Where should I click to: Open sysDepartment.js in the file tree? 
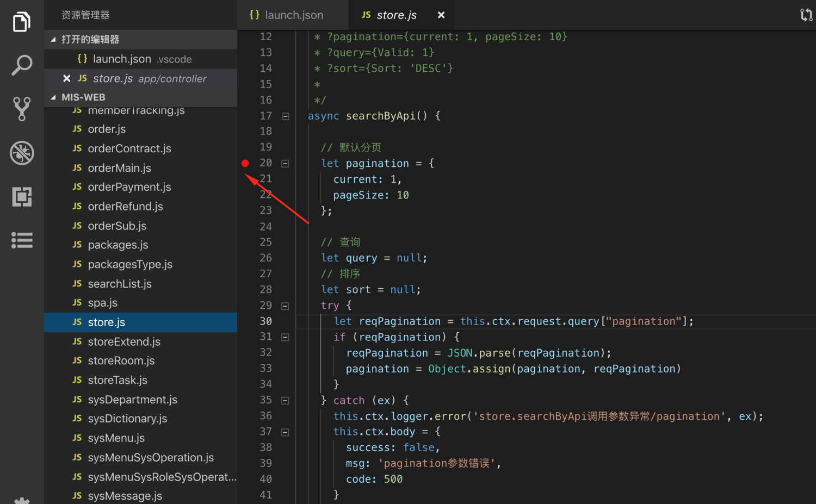coord(140,400)
